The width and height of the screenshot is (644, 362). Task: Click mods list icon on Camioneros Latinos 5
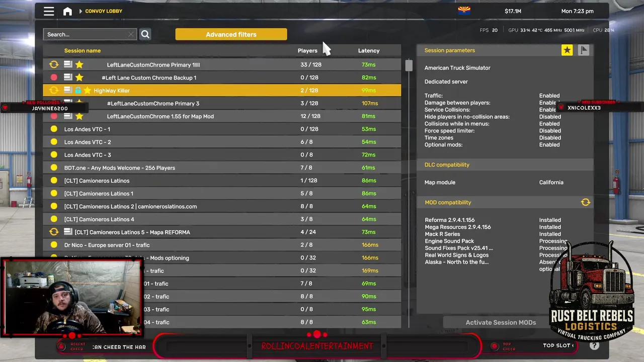point(68,232)
